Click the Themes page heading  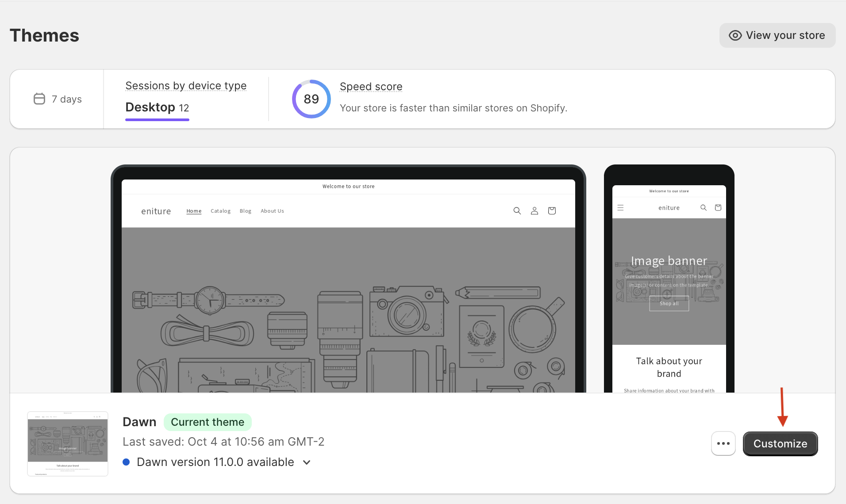45,35
